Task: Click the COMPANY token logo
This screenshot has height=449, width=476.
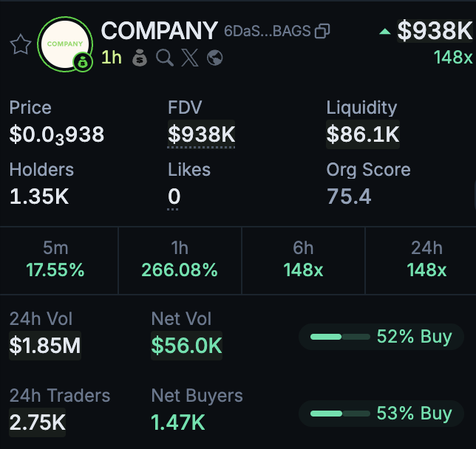Action: click(x=65, y=44)
